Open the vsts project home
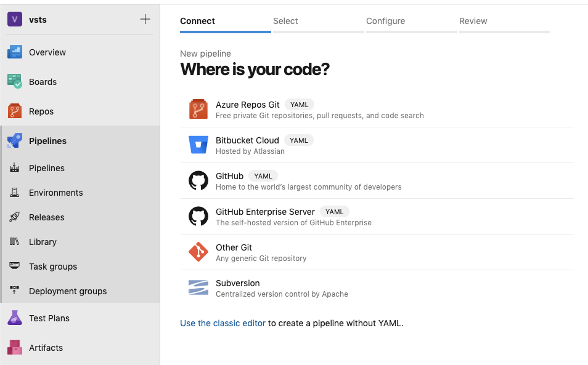The image size is (588, 365). tap(38, 20)
